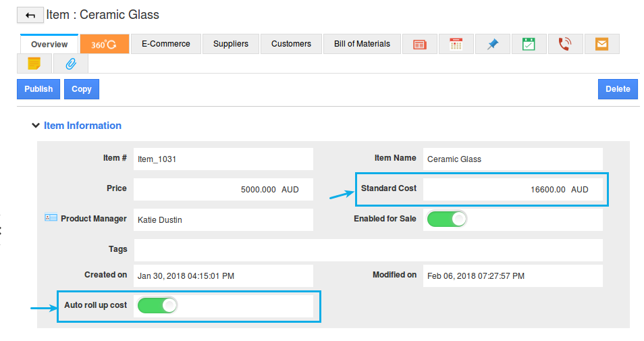This screenshot has width=644, height=341.
Task: Open the 360 degree view tab
Action: tap(104, 44)
